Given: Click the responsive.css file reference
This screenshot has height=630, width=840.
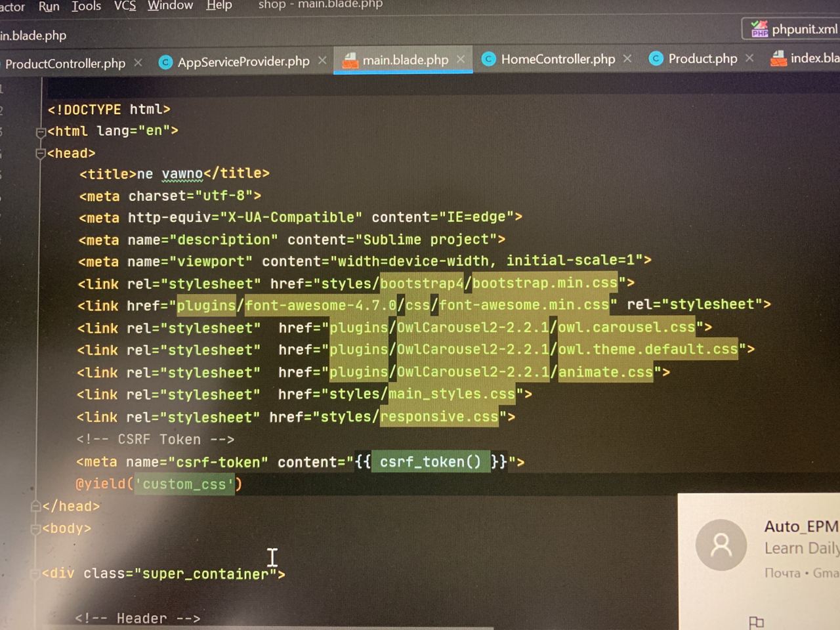Looking at the screenshot, I should 439,417.
